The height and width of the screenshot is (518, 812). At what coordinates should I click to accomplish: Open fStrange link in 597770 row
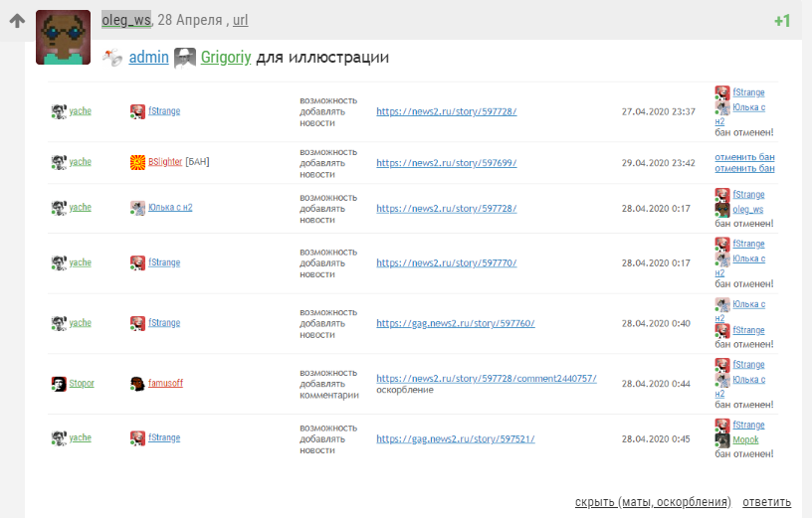coord(164,262)
